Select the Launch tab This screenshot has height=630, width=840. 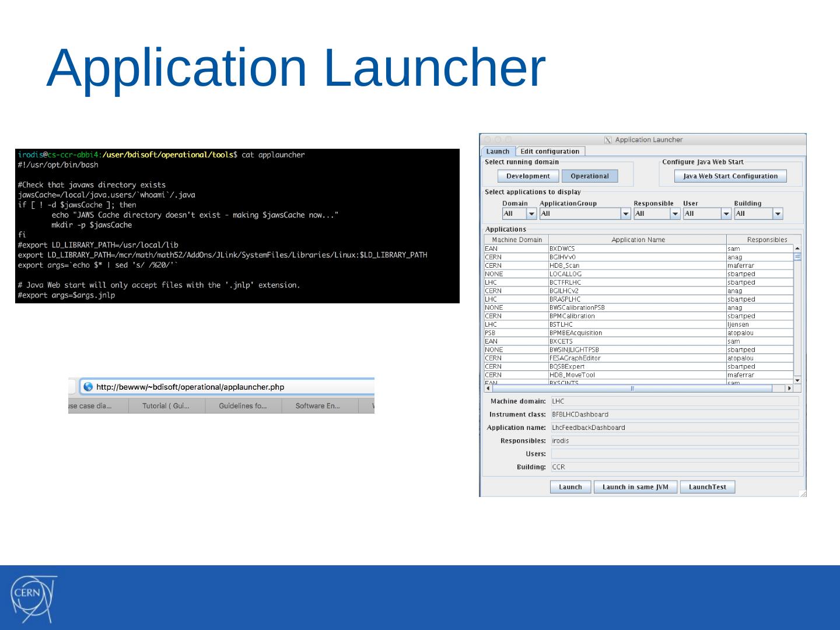[x=498, y=152]
